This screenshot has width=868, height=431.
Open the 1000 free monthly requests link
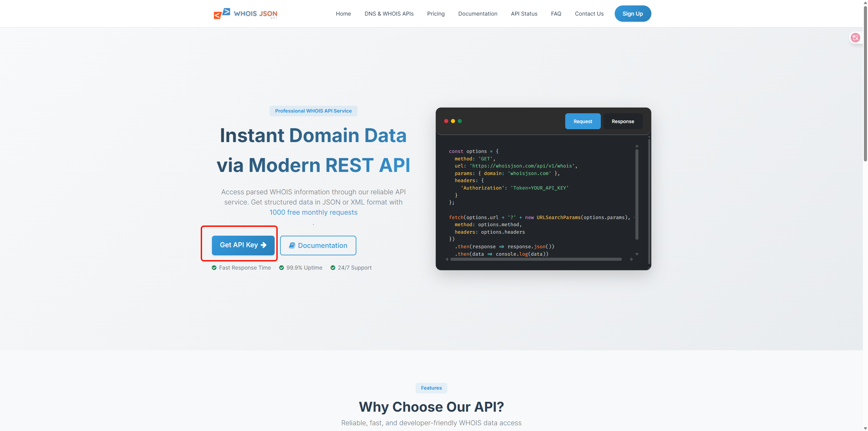pyautogui.click(x=313, y=212)
